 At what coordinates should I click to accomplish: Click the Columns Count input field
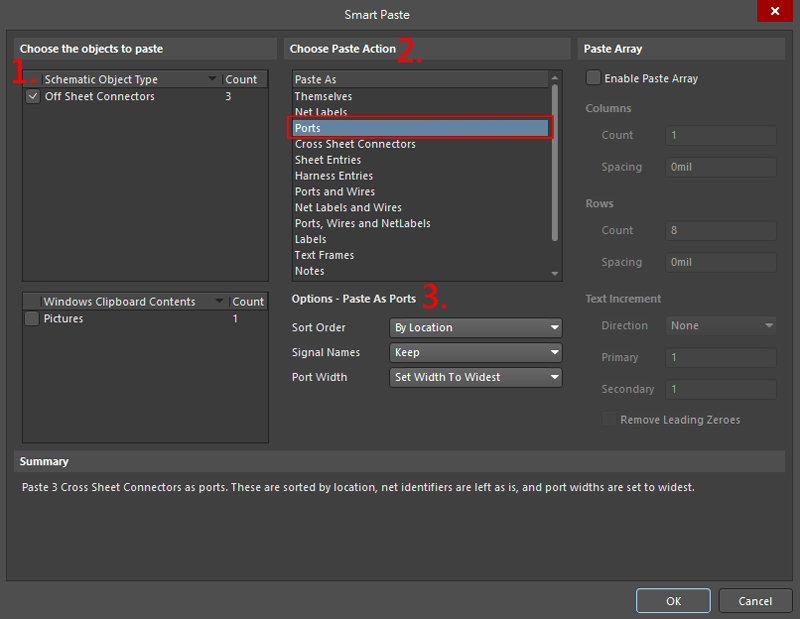coord(720,135)
